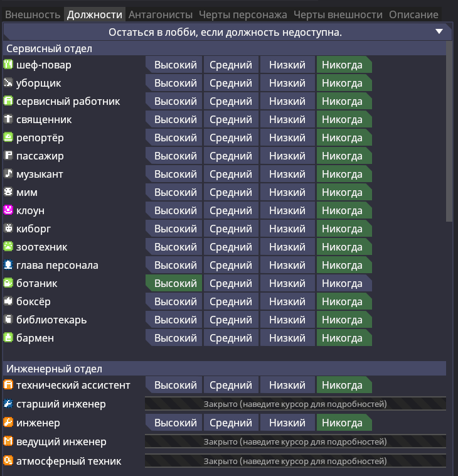The height and width of the screenshot is (476, 458).
Task: Click the chef (шеф-повар) job icon
Action: [x=8, y=65]
